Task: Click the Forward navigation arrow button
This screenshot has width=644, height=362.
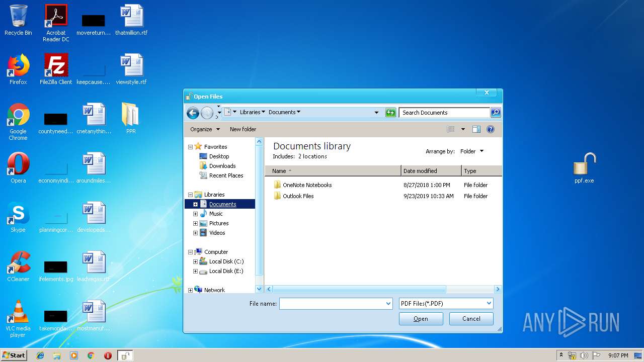Action: 207,113
